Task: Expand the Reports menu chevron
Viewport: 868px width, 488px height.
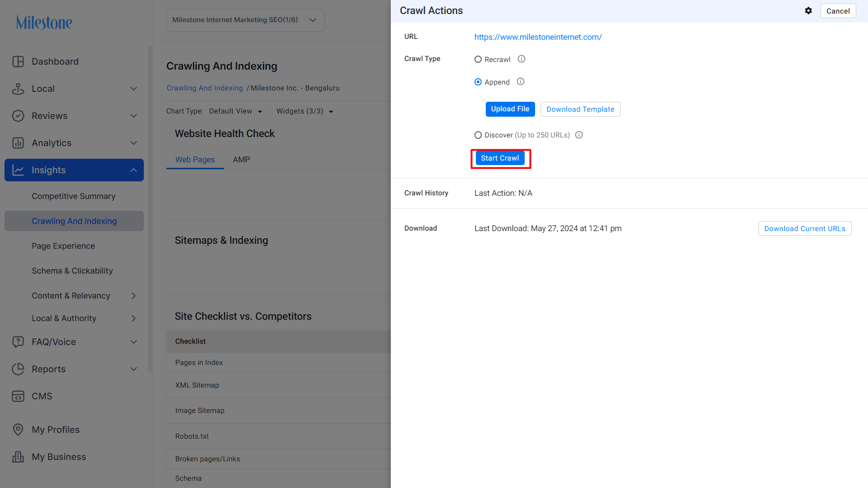Action: 133,369
